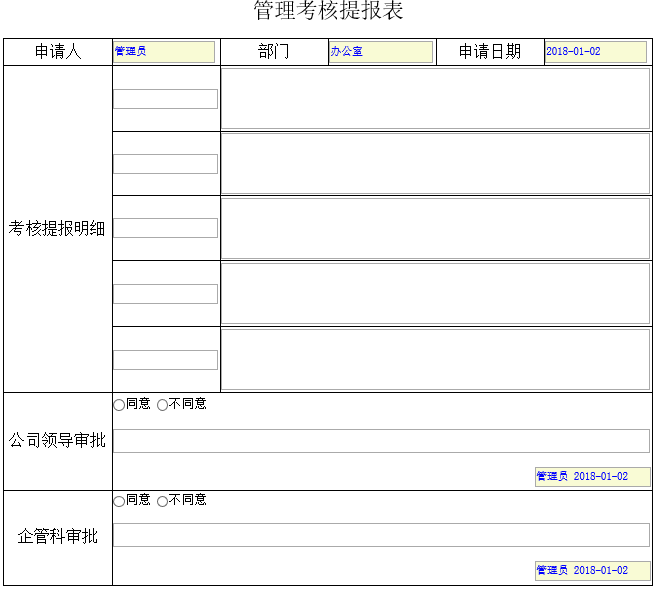
Task: Focus fourth row small input in 考核提报明细
Action: pos(165,294)
